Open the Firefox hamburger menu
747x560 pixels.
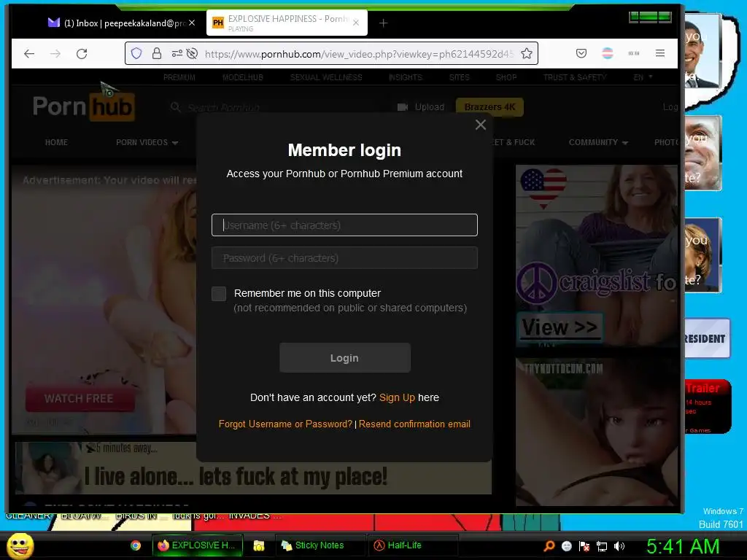pyautogui.click(x=660, y=53)
